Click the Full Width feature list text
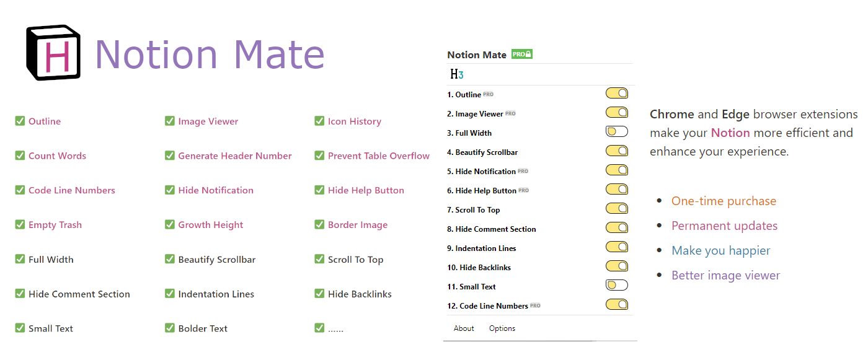Viewport: 868px width, 347px height. 51,260
